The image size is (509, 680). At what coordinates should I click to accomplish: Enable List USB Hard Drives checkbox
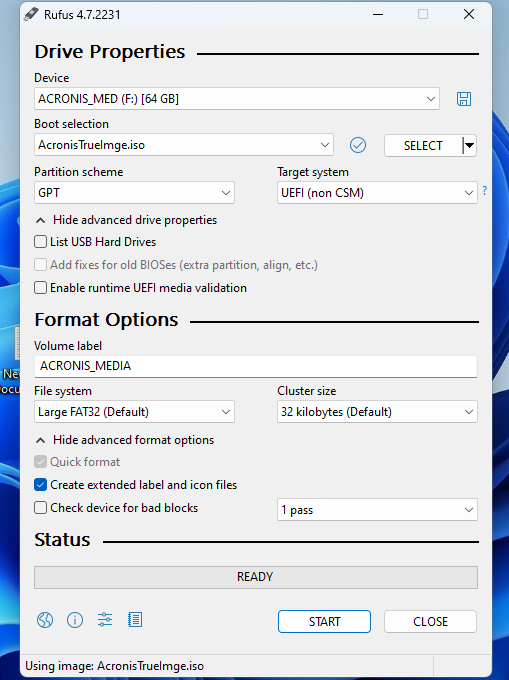click(40, 242)
